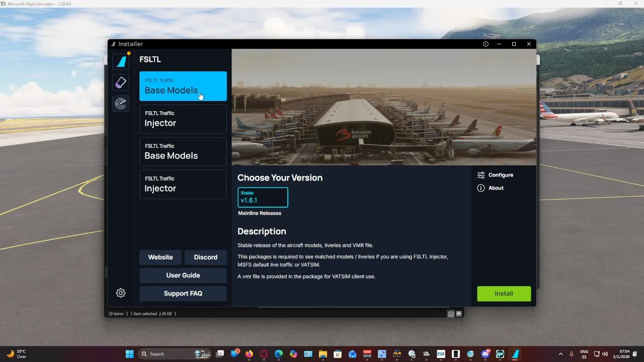Select the radar-swirl publisher icon in sidebar
644x362 pixels.
point(121,104)
